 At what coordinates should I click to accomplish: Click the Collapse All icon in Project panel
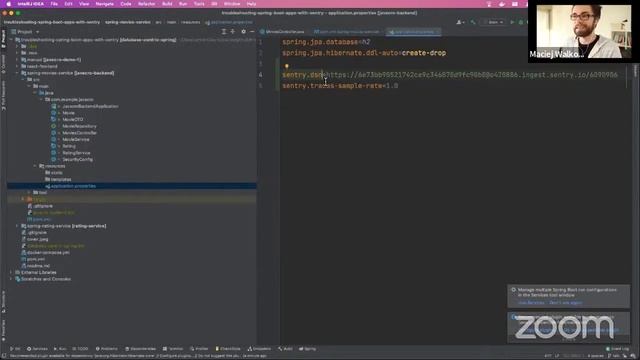233,31
